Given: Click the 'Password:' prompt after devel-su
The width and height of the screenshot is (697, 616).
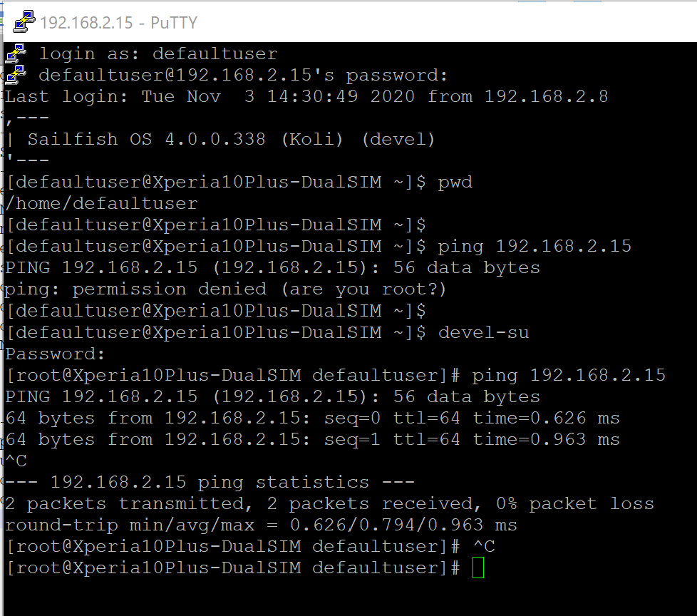Looking at the screenshot, I should pyautogui.click(x=56, y=354).
